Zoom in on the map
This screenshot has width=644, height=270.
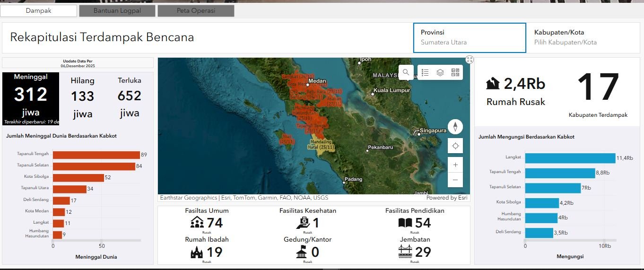455,165
